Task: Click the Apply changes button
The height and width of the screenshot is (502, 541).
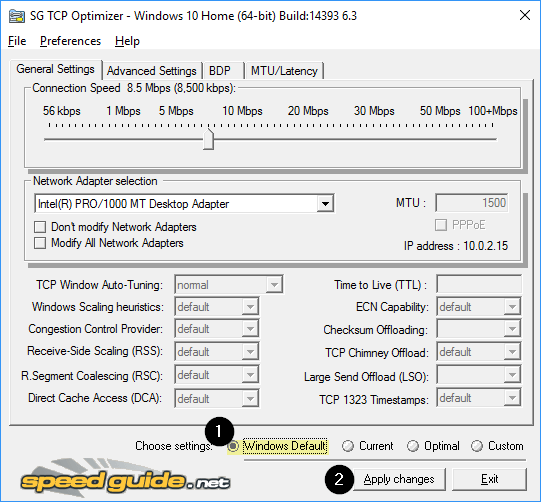Action: click(x=399, y=479)
